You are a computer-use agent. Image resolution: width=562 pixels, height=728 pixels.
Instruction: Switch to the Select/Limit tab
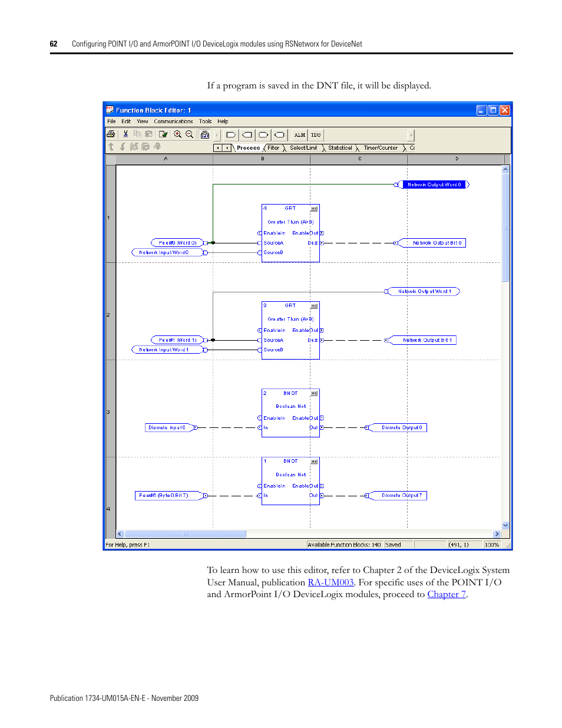(303, 148)
